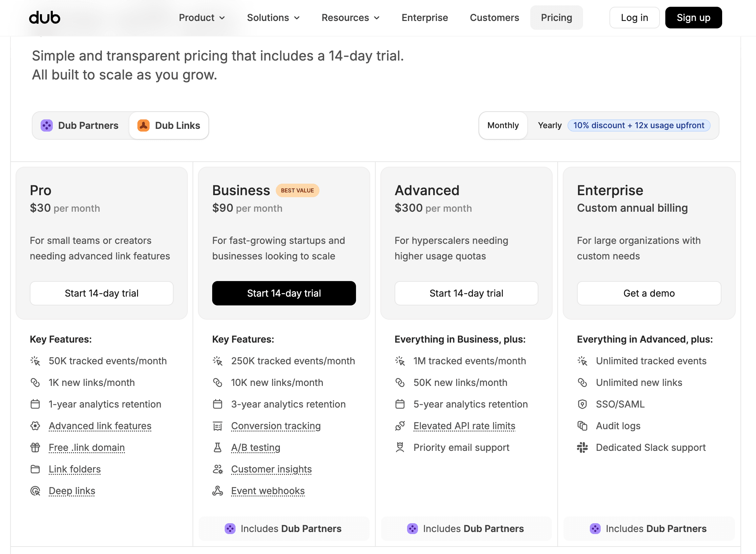The width and height of the screenshot is (756, 554).
Task: Click the users icon beside Customer insights
Action: click(218, 469)
